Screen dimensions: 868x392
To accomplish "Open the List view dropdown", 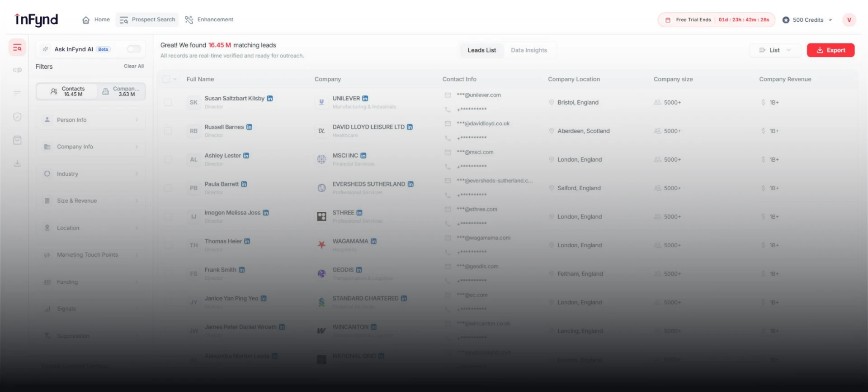I will (775, 50).
